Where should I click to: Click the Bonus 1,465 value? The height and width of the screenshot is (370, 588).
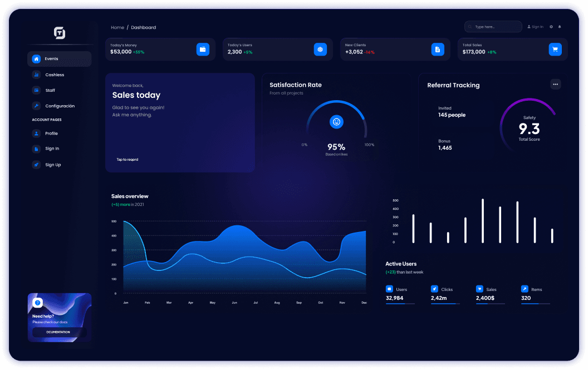pyautogui.click(x=445, y=147)
